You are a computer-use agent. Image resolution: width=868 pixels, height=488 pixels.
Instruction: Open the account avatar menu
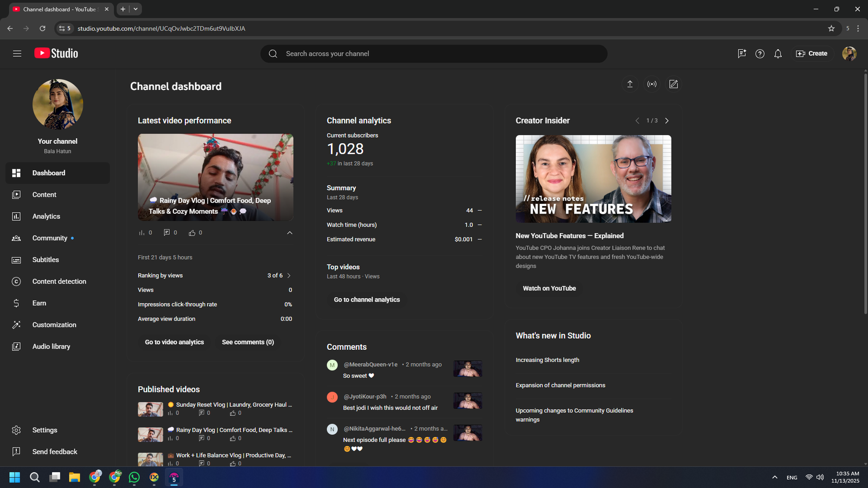pos(849,54)
